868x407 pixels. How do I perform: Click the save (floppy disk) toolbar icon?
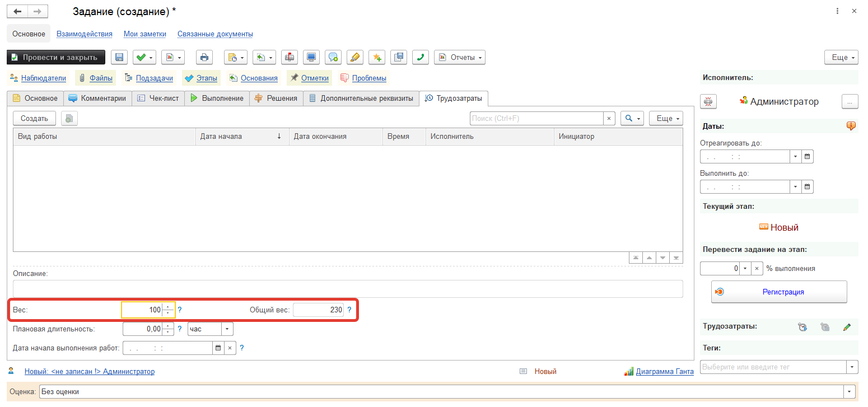click(x=120, y=57)
